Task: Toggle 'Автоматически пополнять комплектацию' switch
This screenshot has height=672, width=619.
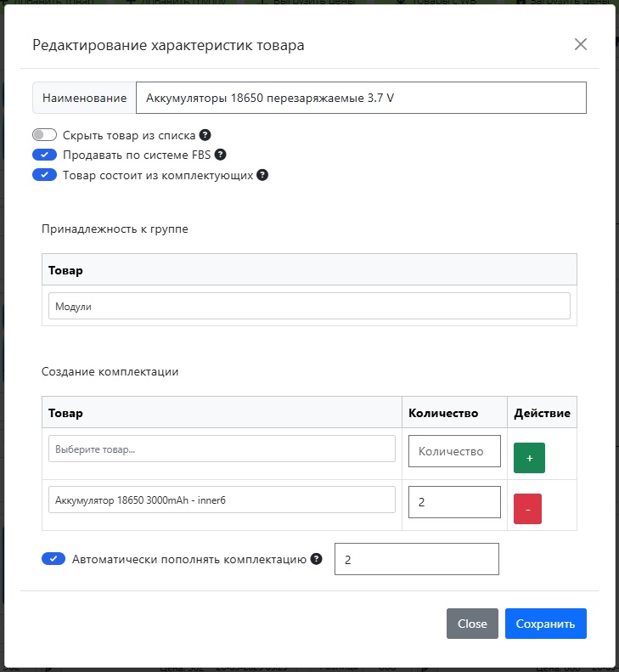Action: (53, 559)
